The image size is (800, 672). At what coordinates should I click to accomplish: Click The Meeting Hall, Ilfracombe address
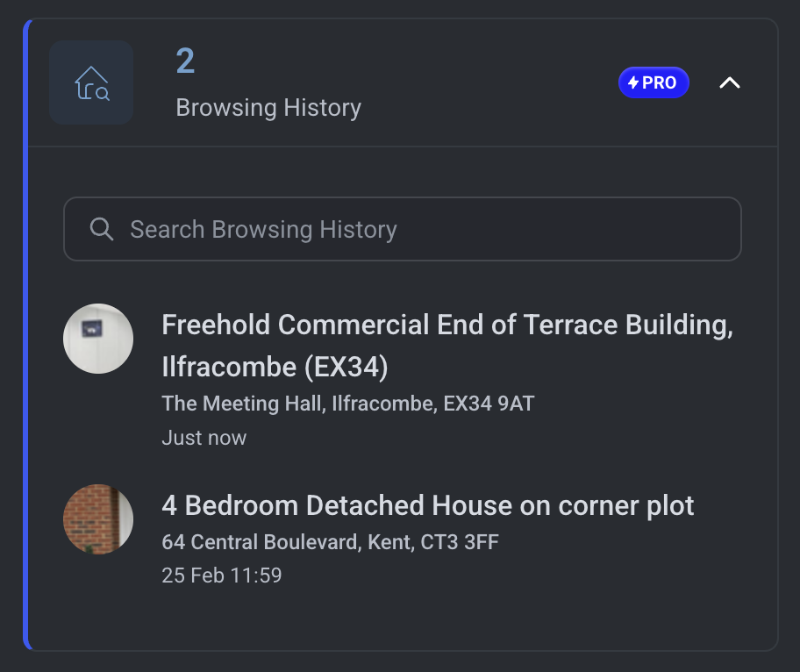(x=348, y=404)
